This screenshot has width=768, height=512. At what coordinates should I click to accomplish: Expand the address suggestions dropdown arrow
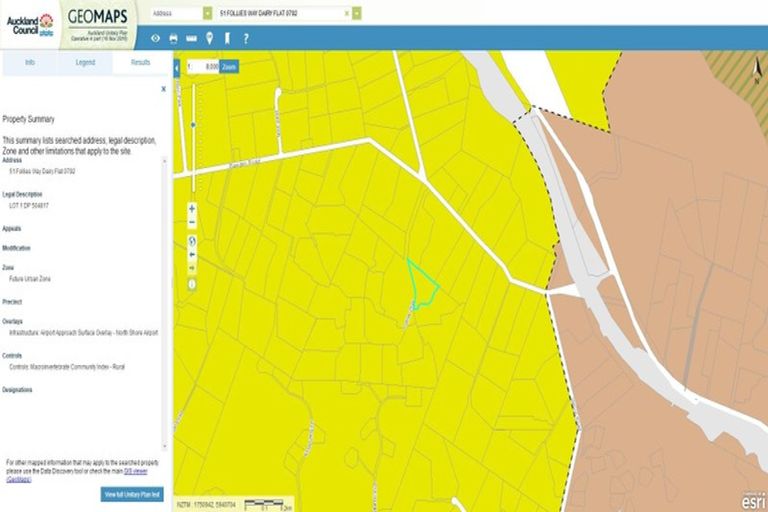pyautogui.click(x=357, y=13)
